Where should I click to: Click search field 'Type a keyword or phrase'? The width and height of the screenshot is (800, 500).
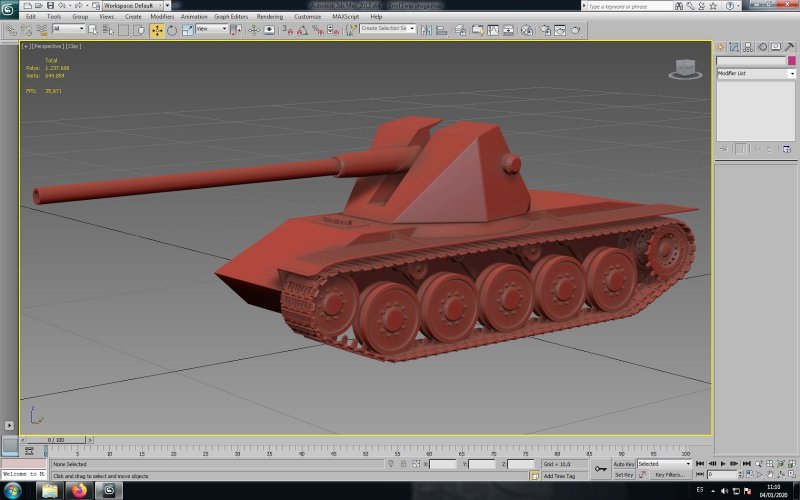[x=628, y=6]
